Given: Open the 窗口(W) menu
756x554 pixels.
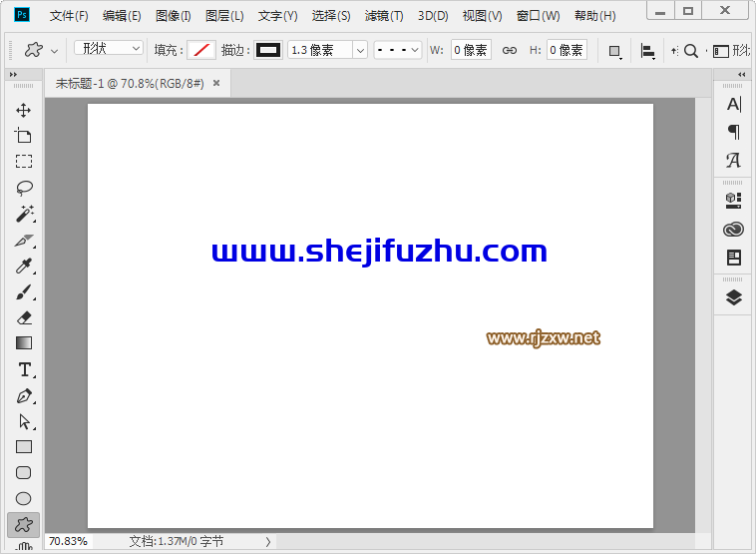Looking at the screenshot, I should [x=538, y=16].
